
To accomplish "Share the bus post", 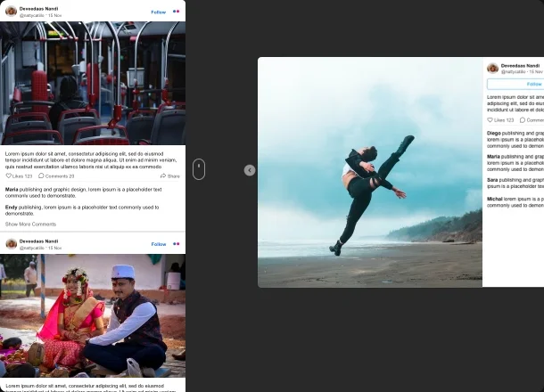I will click(x=170, y=176).
